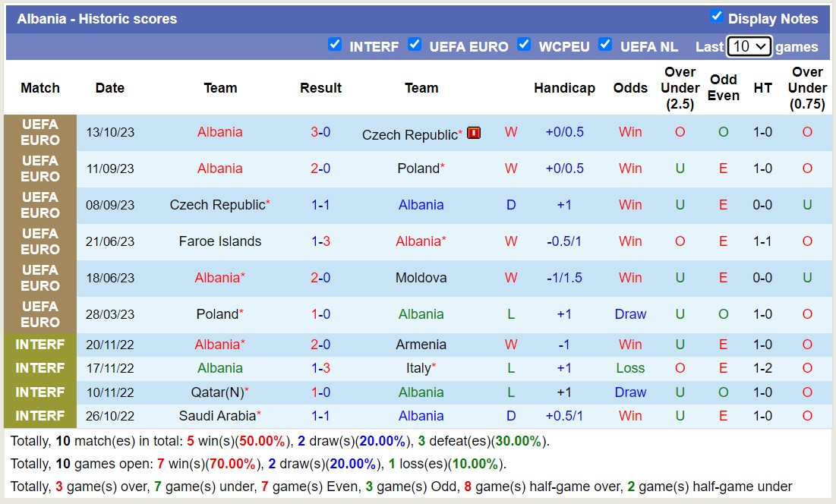Click the 3-0 result against Czech Republic
Screen dimensions: 836x504
click(320, 132)
